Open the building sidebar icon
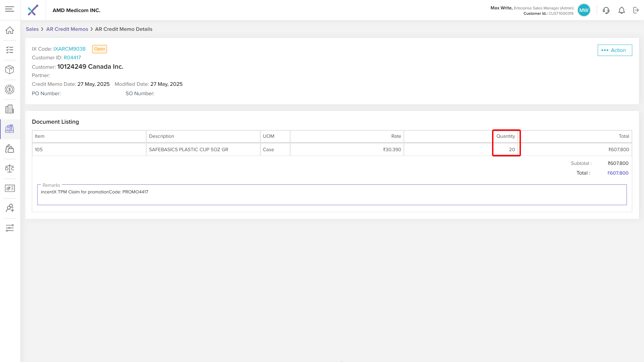This screenshot has width=644, height=362. point(10,109)
